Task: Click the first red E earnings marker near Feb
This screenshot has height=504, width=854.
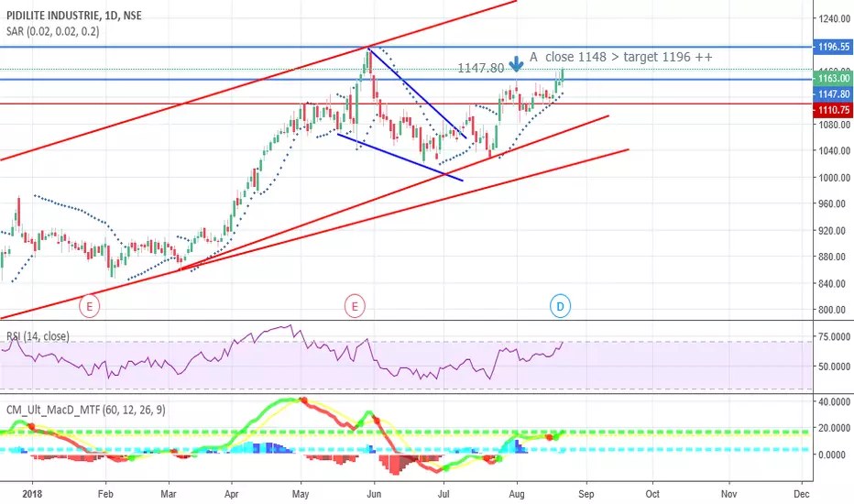Action: [x=89, y=306]
